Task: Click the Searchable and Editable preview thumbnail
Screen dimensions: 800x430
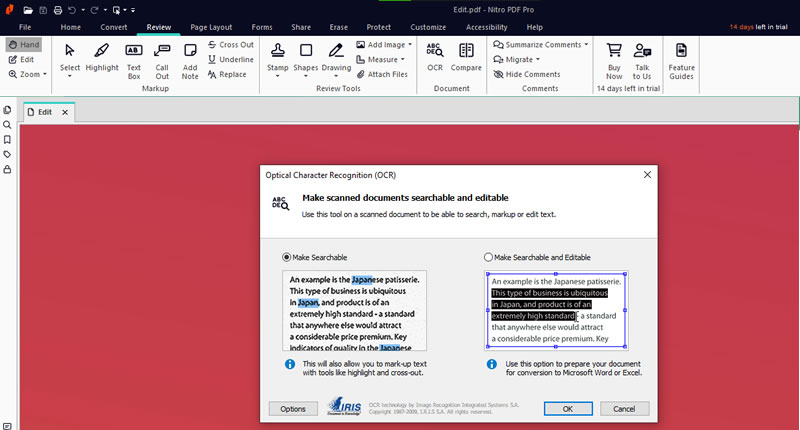Action: (x=556, y=311)
